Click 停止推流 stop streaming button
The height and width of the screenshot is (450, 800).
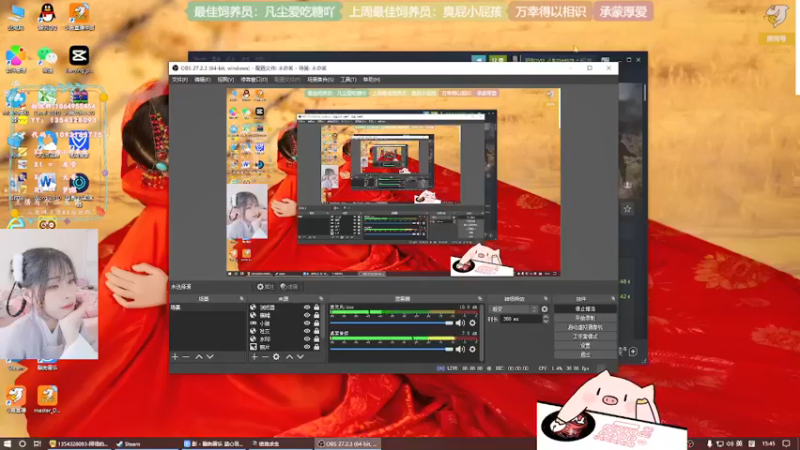585,309
